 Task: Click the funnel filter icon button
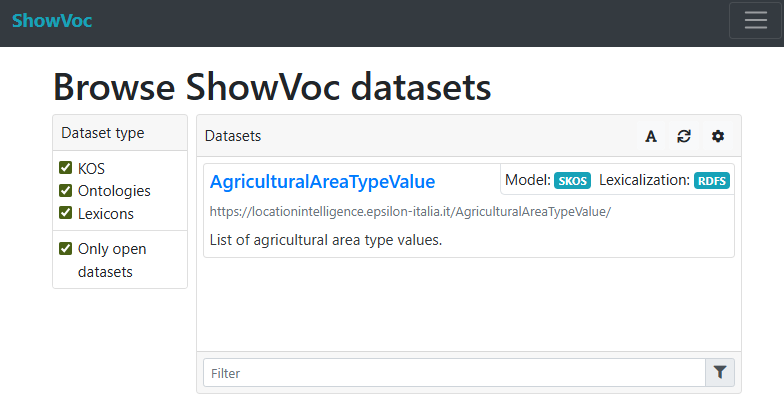point(719,373)
